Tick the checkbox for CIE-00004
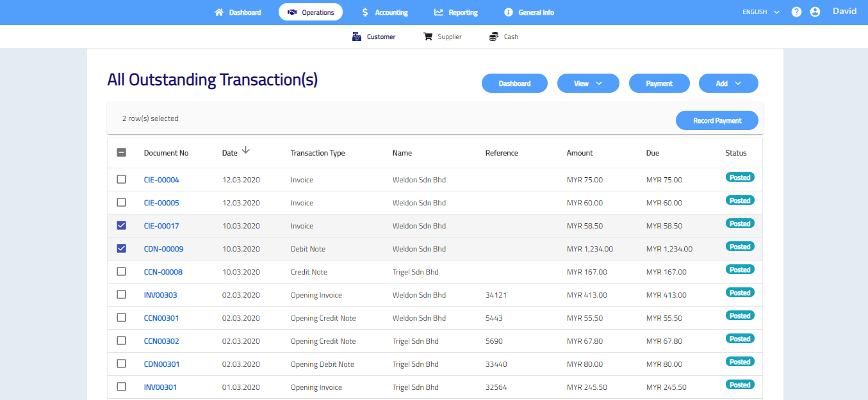The width and height of the screenshot is (868, 400). pyautogui.click(x=122, y=179)
